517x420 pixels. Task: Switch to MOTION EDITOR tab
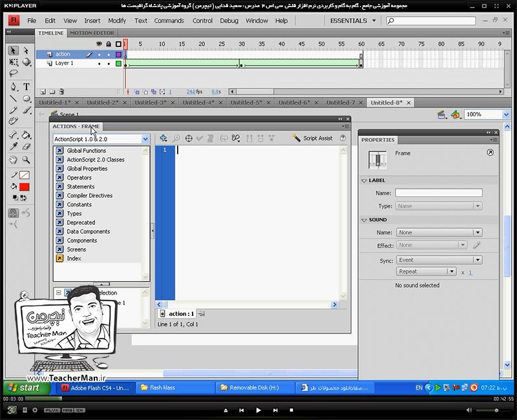click(x=92, y=33)
